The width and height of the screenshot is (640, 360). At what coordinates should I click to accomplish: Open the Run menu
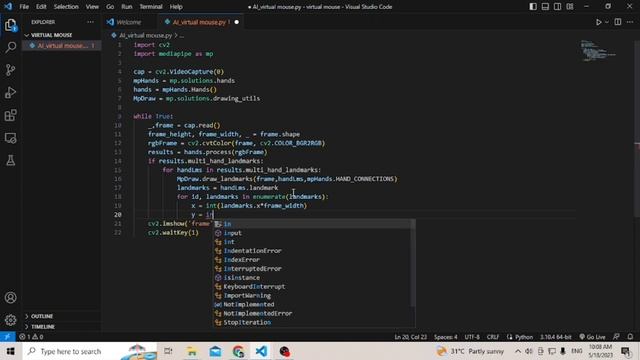[x=127, y=7]
